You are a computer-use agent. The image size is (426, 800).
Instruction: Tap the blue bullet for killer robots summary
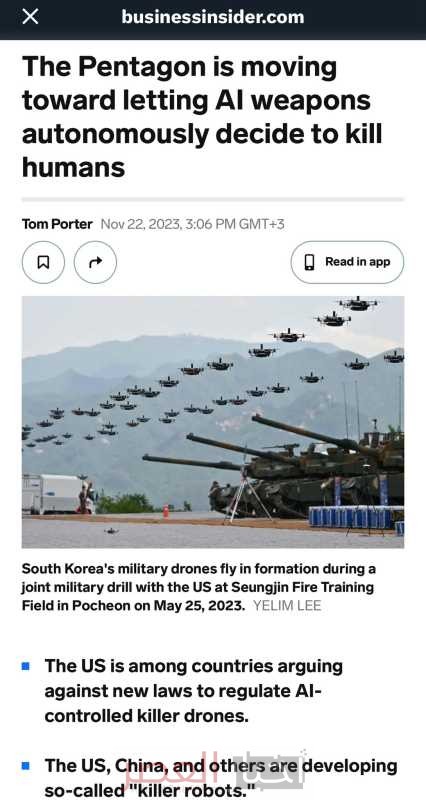point(26,766)
